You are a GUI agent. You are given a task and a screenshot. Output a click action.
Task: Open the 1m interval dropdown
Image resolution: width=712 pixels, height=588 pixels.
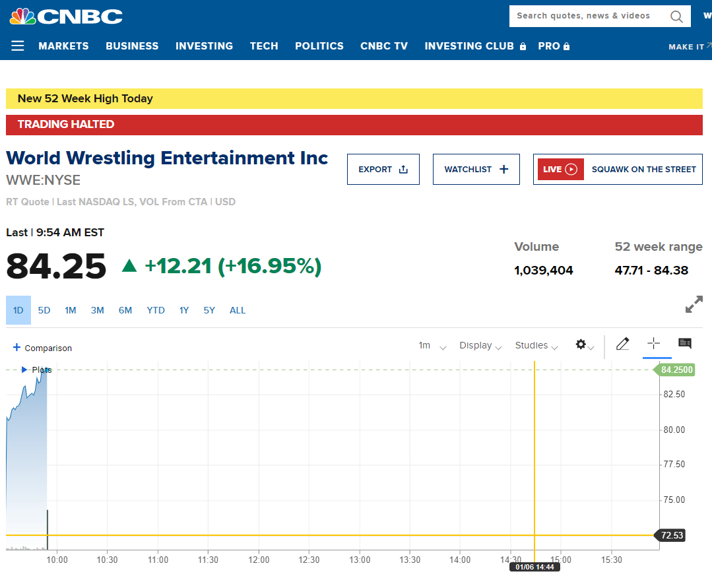coord(432,346)
